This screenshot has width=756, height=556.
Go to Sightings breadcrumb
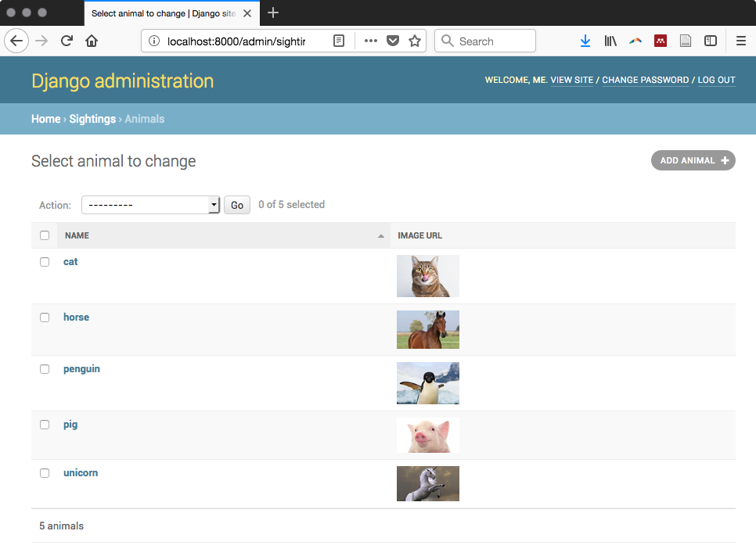pos(92,119)
